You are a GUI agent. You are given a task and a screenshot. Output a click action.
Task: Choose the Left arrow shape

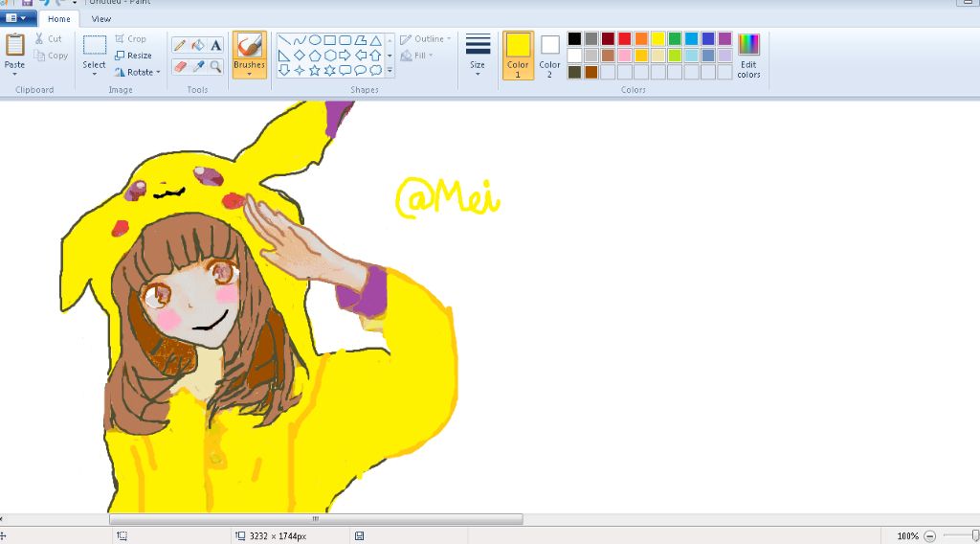361,55
